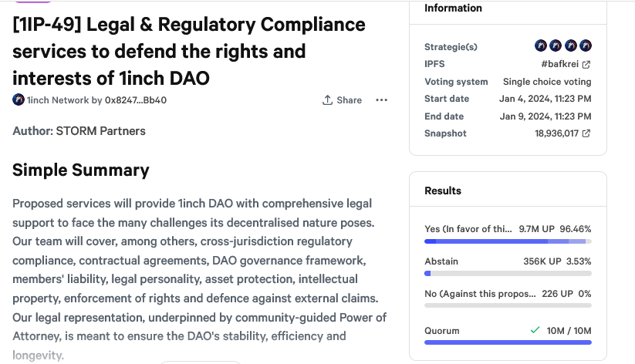Open the author address 0x8247...Bb40 profile

(136, 100)
